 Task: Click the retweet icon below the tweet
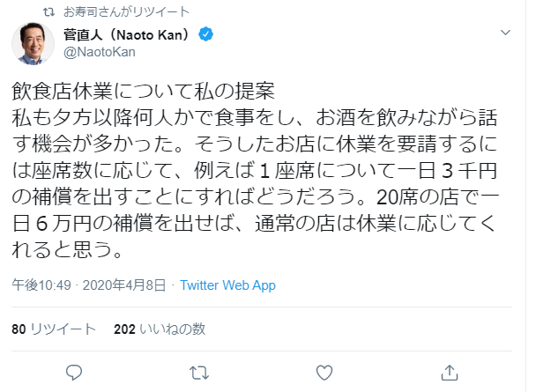click(x=200, y=369)
